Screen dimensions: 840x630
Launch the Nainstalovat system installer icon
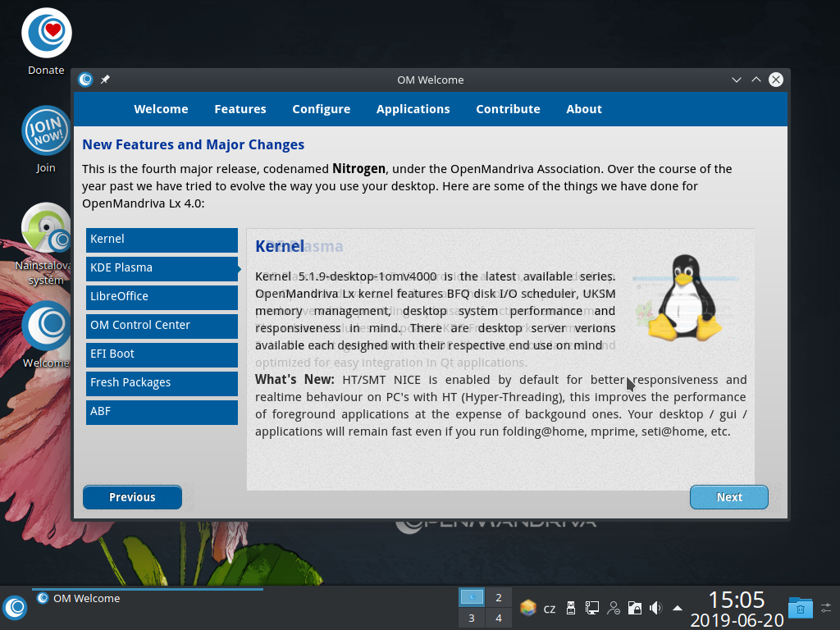point(46,244)
